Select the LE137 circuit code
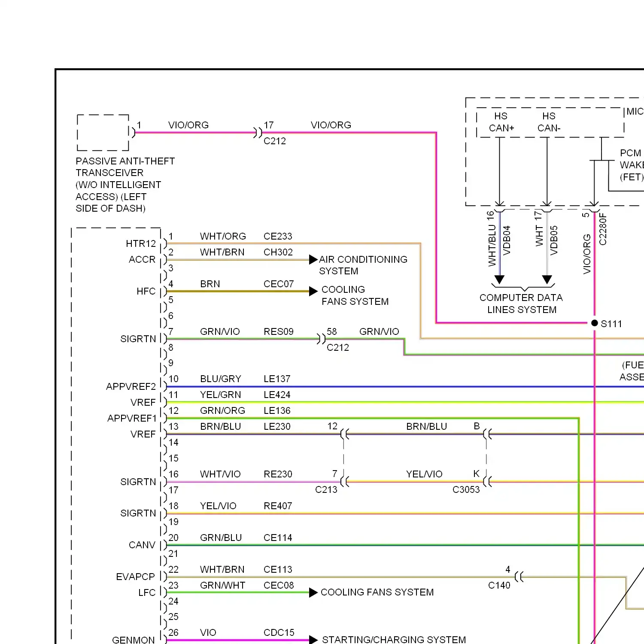 277,379
